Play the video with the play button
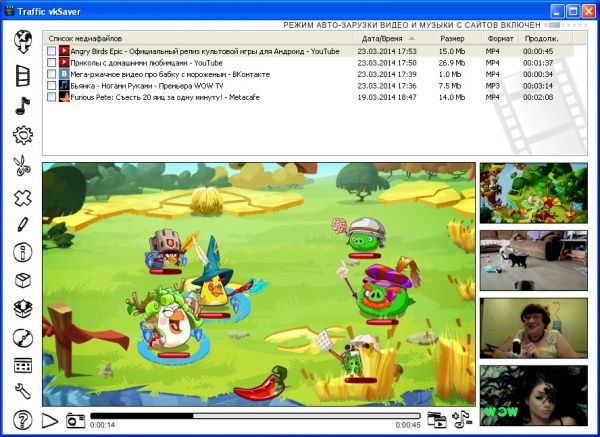600x437 pixels. click(50, 421)
